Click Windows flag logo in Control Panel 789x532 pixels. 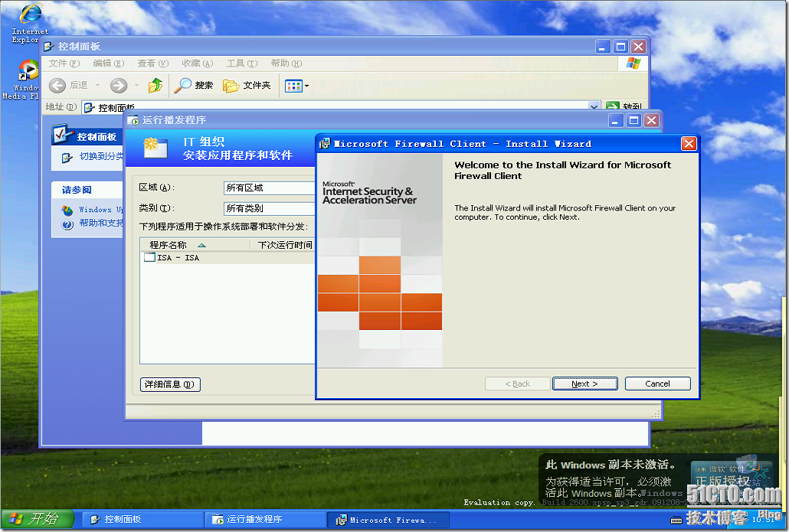pos(633,64)
